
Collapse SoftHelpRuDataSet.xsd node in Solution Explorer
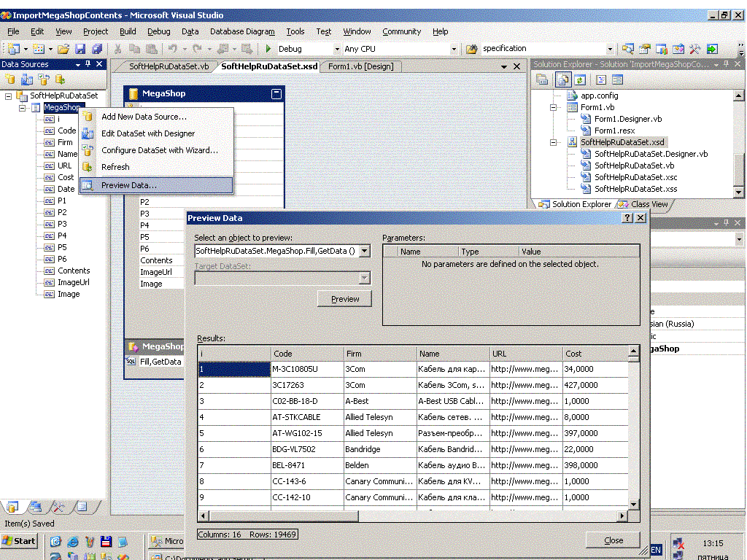553,142
